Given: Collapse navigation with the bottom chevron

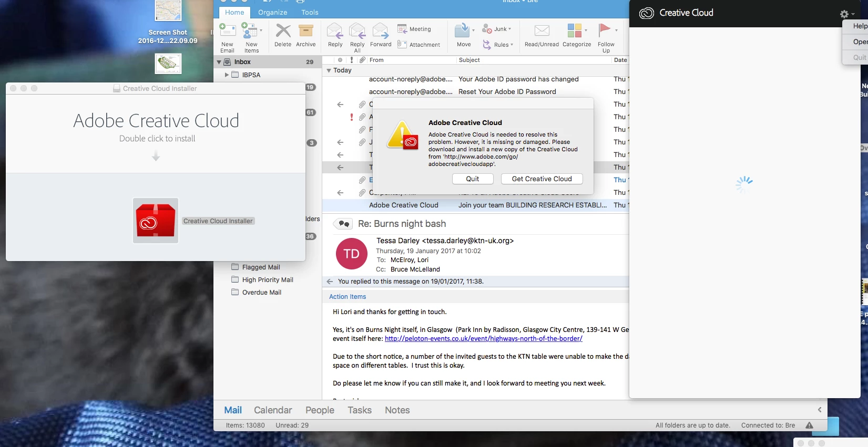Looking at the screenshot, I should coord(819,410).
